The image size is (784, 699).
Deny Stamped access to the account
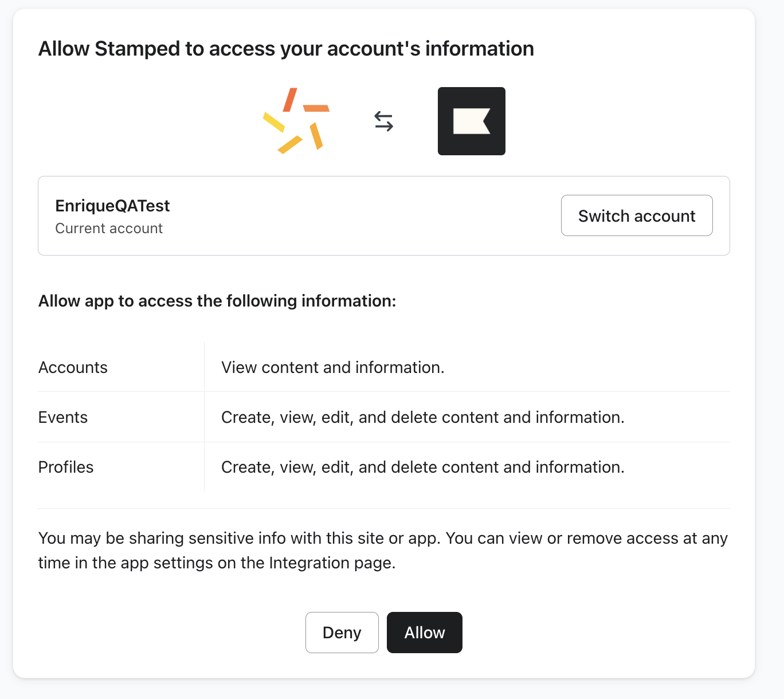pos(342,633)
